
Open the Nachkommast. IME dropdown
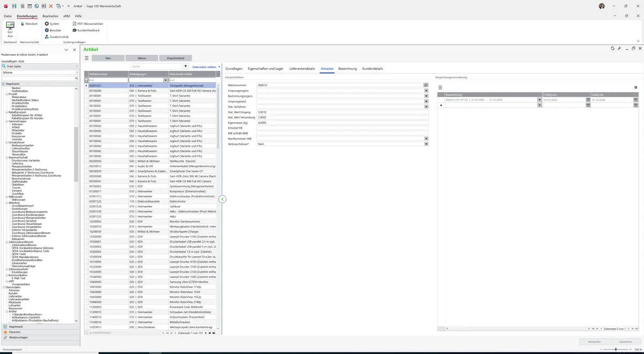(426, 138)
